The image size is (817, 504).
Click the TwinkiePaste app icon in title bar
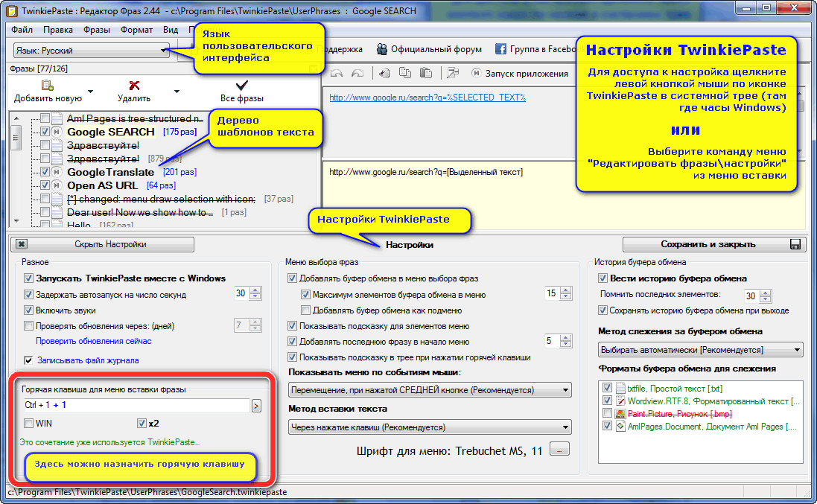click(11, 11)
